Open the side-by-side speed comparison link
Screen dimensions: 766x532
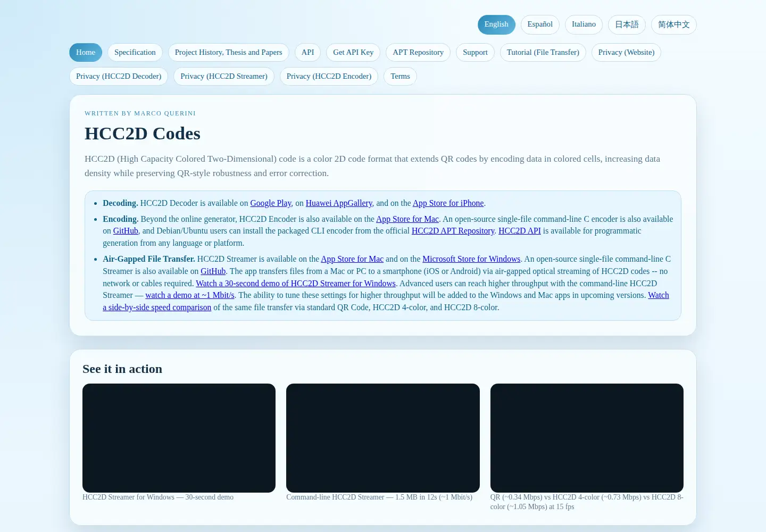pyautogui.click(x=157, y=307)
